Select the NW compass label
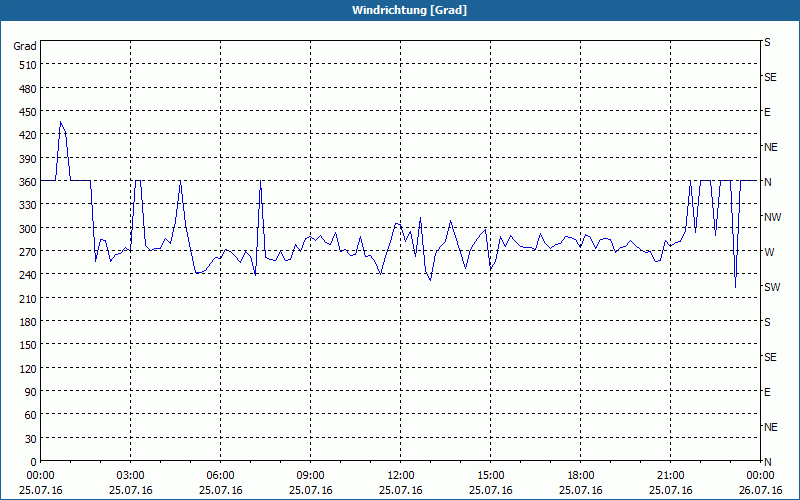 [772, 217]
